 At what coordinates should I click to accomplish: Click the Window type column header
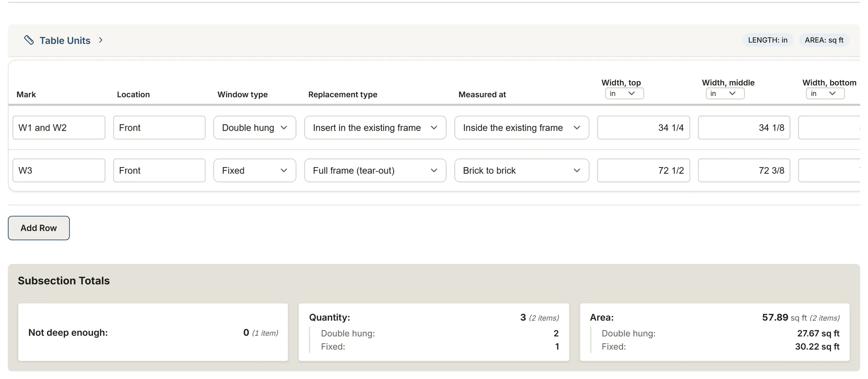coord(243,94)
